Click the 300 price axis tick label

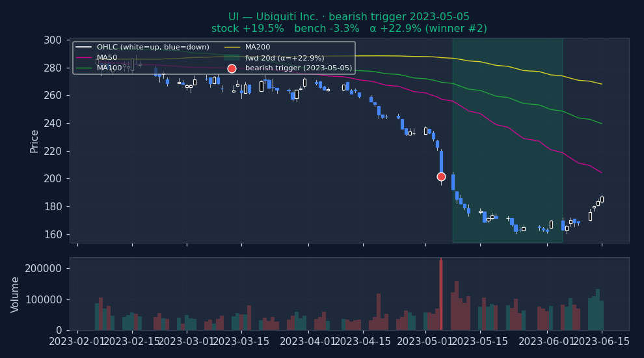click(53, 40)
